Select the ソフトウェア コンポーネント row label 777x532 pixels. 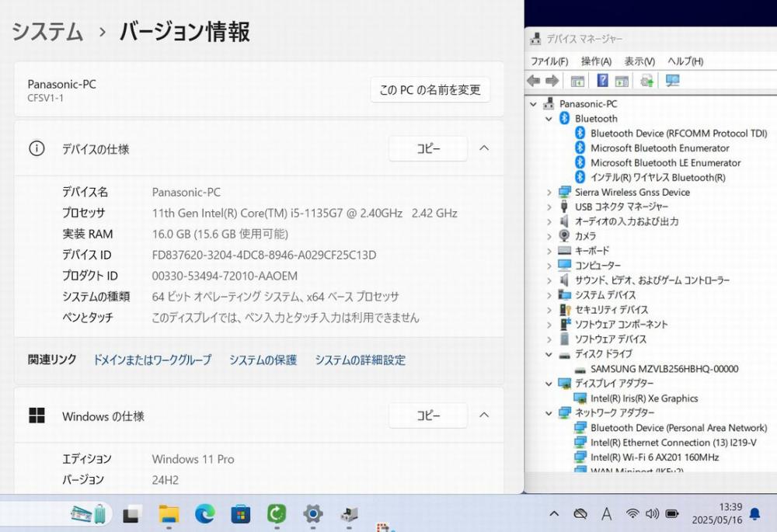point(622,325)
